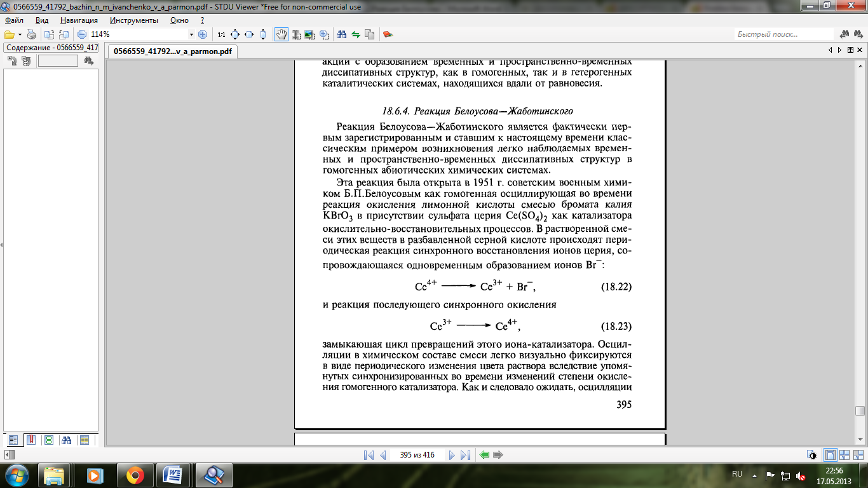
Task: Go forward with the grey right arrow
Action: pos(498,455)
